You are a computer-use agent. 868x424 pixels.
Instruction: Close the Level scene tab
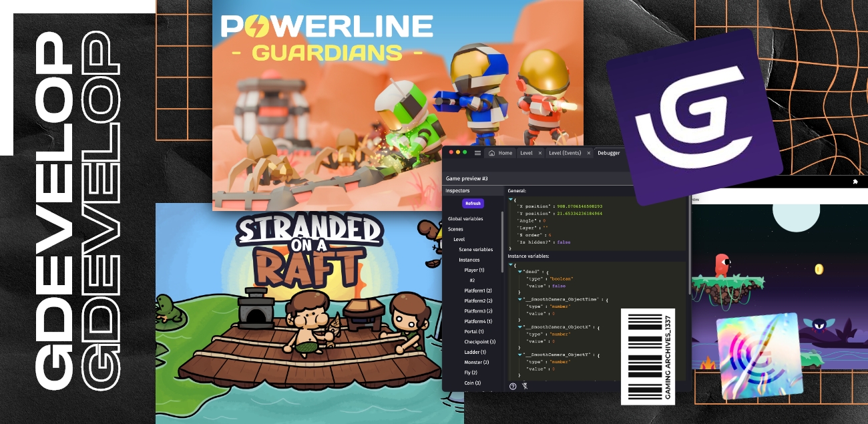[x=540, y=153]
